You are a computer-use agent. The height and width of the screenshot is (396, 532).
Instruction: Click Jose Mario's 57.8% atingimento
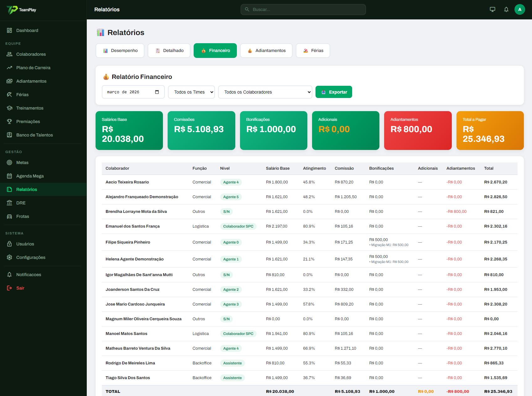[309, 304]
